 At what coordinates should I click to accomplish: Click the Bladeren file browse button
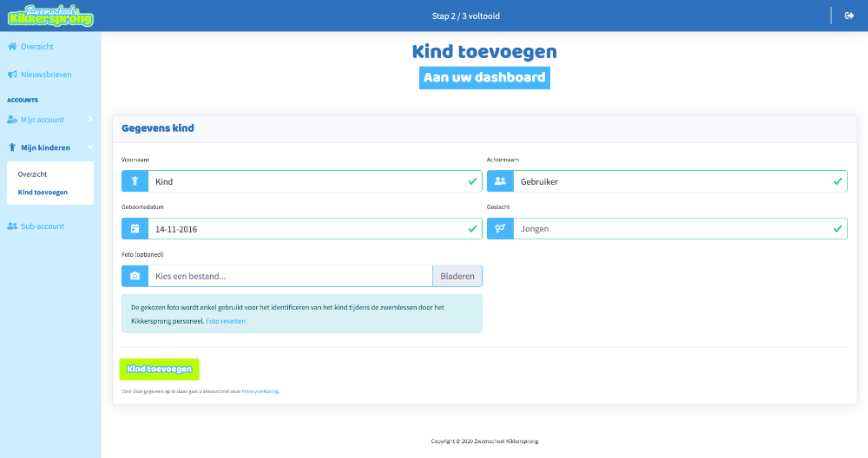[457, 276]
